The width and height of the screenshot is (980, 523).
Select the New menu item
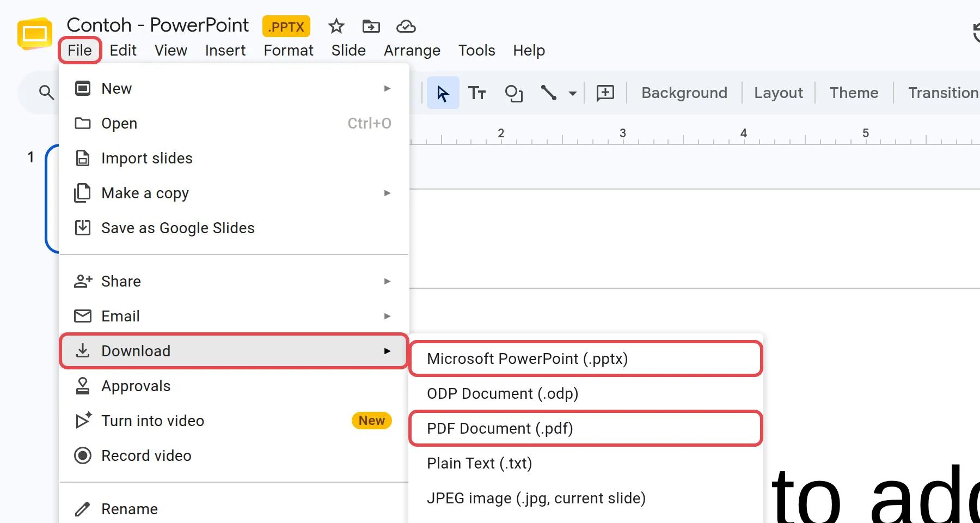[234, 88]
